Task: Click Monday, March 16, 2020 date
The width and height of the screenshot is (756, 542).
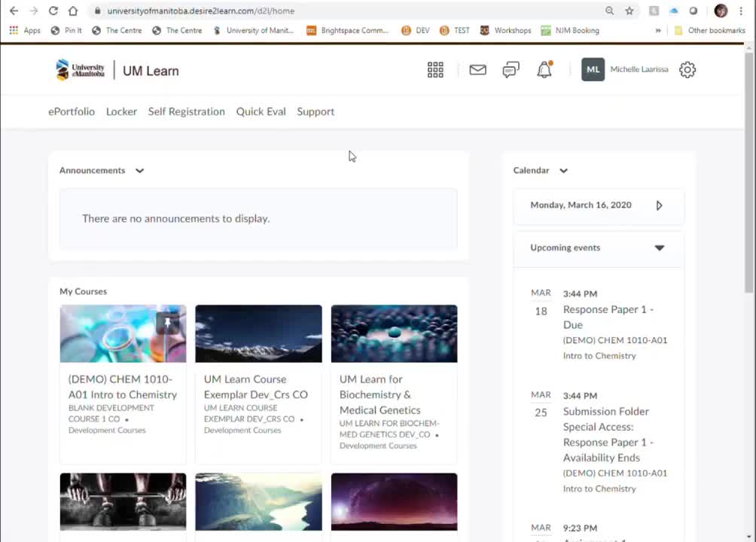Action: point(581,205)
